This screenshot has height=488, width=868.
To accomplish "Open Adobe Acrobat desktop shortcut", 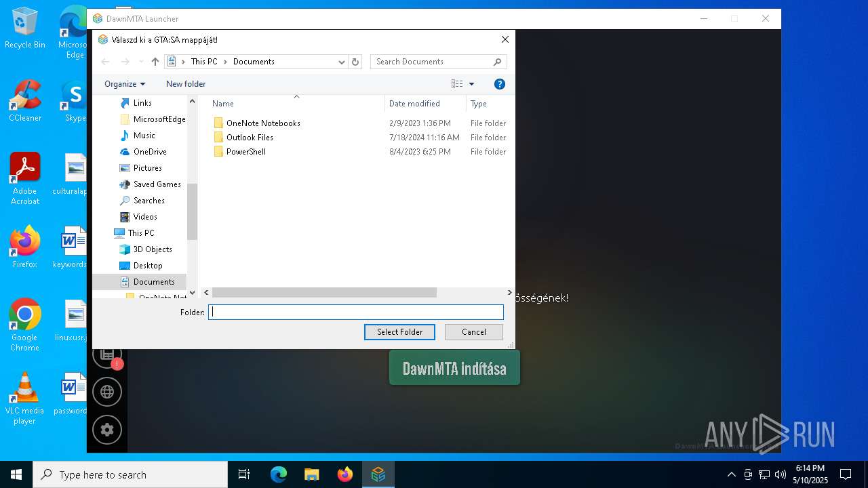I will [x=25, y=179].
